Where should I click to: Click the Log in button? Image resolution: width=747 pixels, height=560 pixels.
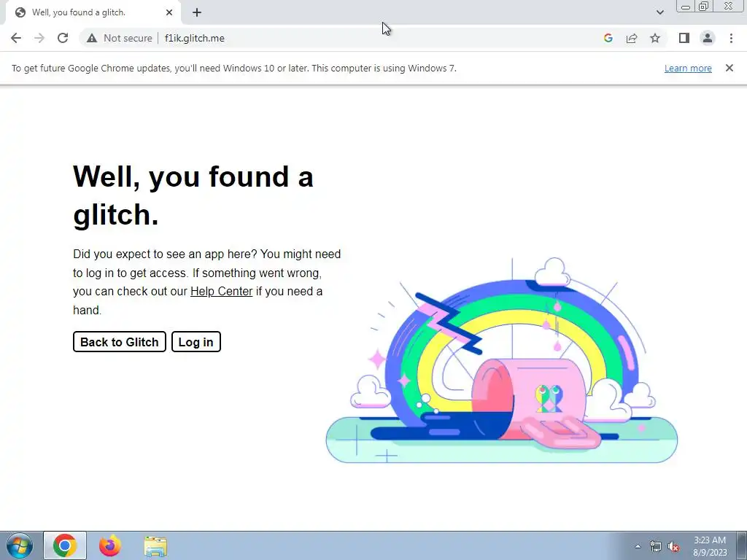tap(196, 342)
